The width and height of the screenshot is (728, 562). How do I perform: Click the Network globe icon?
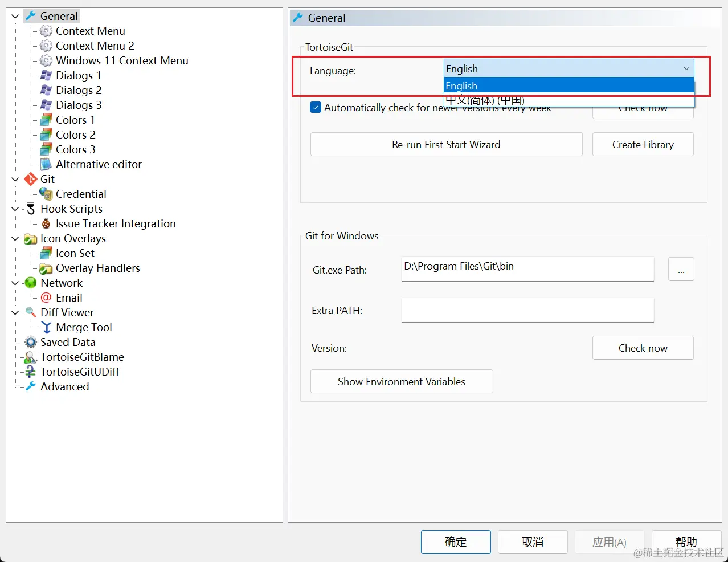(x=31, y=283)
